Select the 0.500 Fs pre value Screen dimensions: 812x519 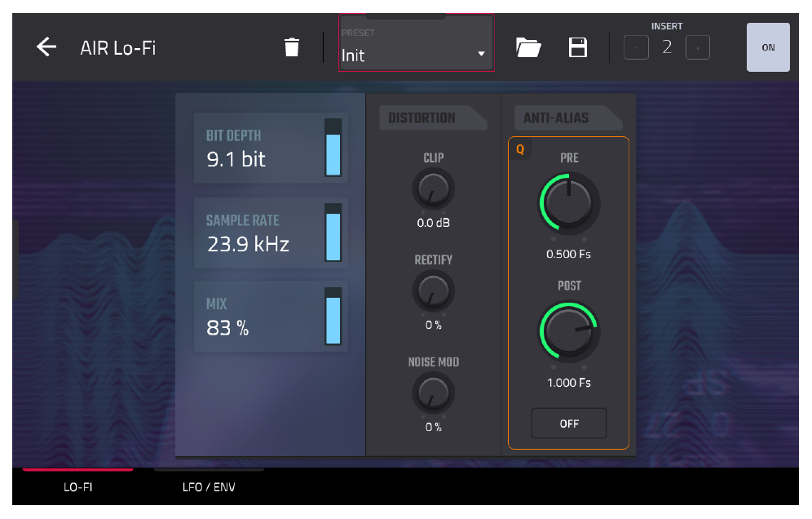(x=568, y=254)
